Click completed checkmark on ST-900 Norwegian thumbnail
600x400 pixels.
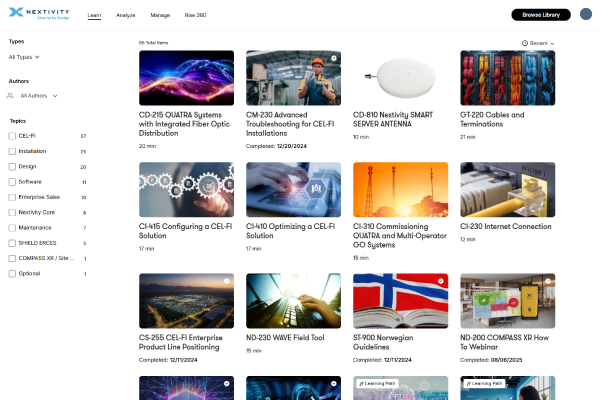441,281
